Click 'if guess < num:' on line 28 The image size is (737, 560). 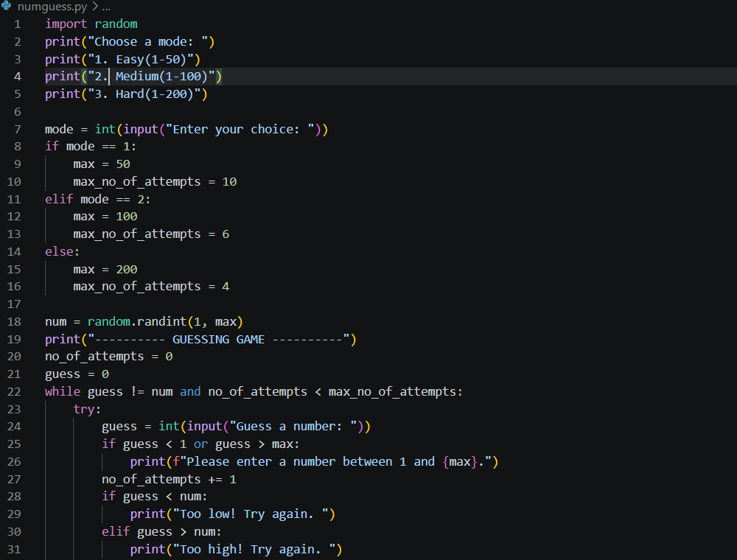click(155, 497)
